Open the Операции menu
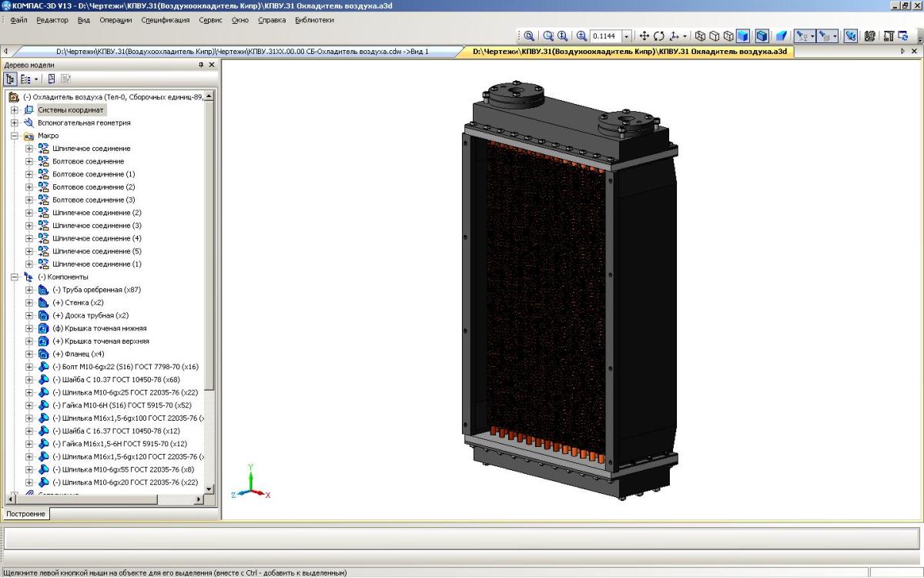The image size is (924, 578). (115, 20)
